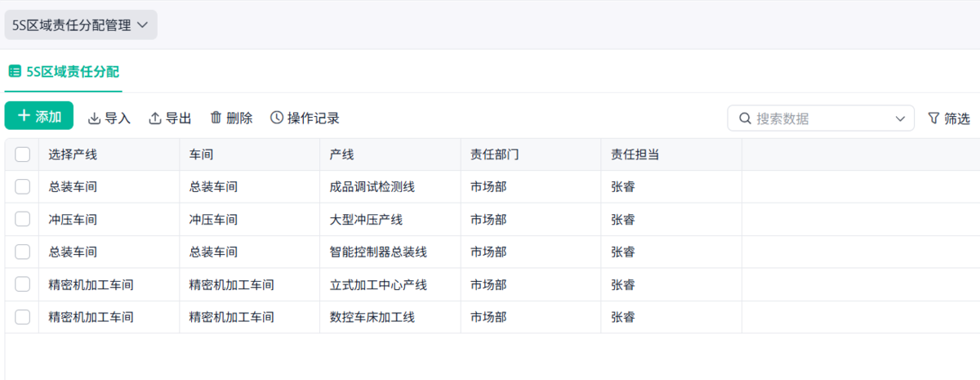Click the import (导入) download icon
This screenshot has width=980, height=380.
click(94, 118)
